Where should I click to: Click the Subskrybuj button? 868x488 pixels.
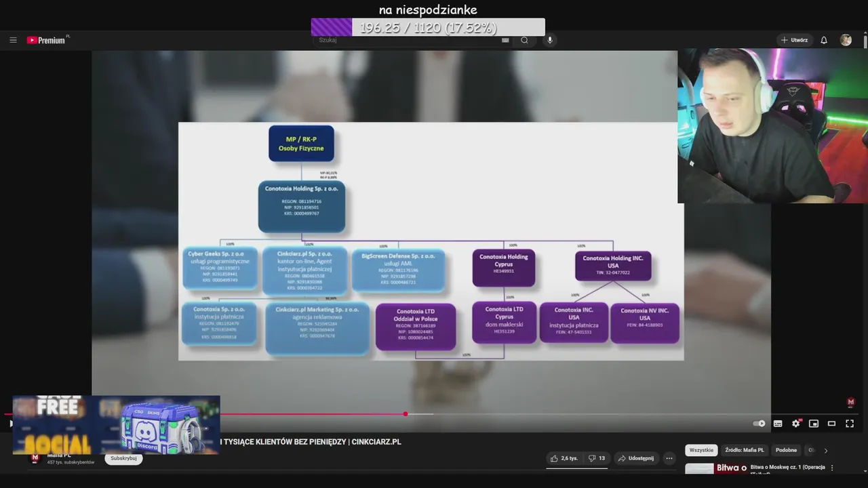pos(123,458)
